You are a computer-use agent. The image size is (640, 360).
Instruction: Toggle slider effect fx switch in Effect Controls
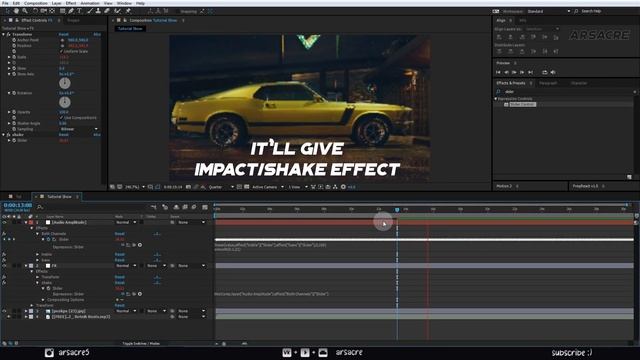8,135
